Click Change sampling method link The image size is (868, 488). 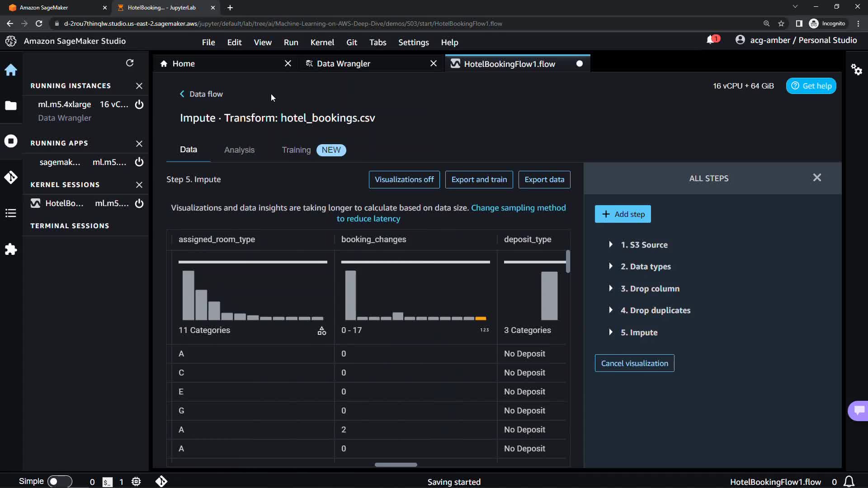pos(518,208)
